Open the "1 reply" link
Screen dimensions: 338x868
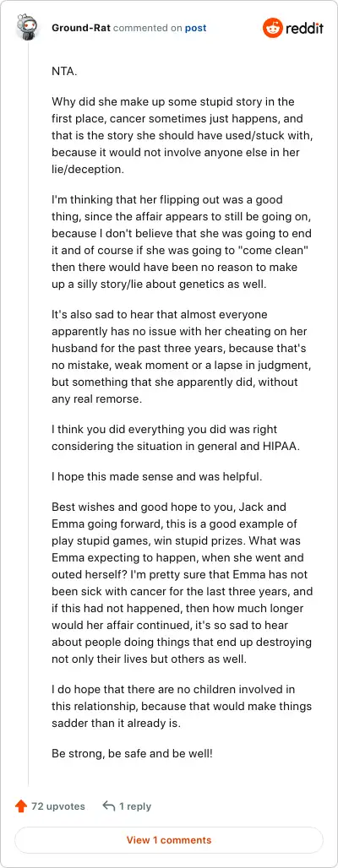[x=135, y=806]
